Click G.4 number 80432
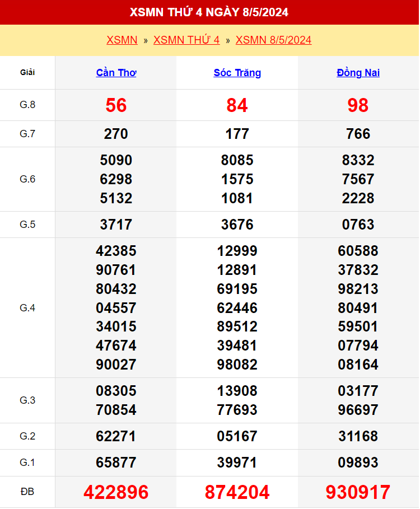 pyautogui.click(x=116, y=289)
